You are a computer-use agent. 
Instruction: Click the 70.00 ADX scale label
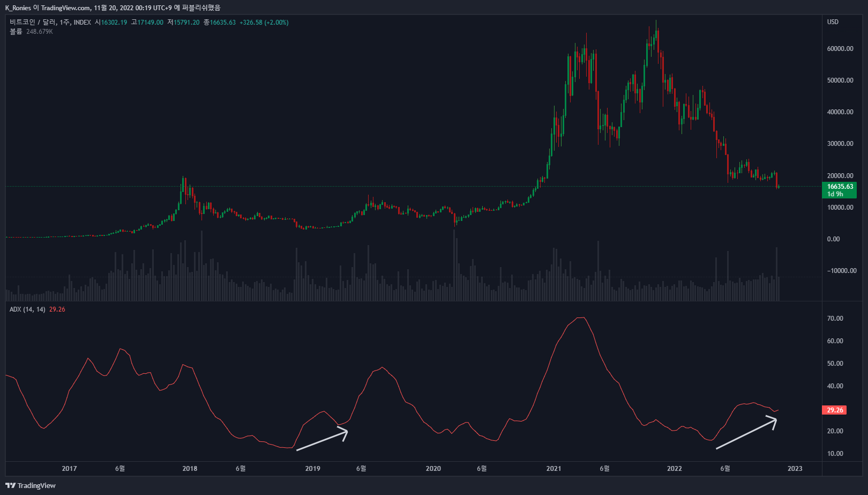click(835, 319)
